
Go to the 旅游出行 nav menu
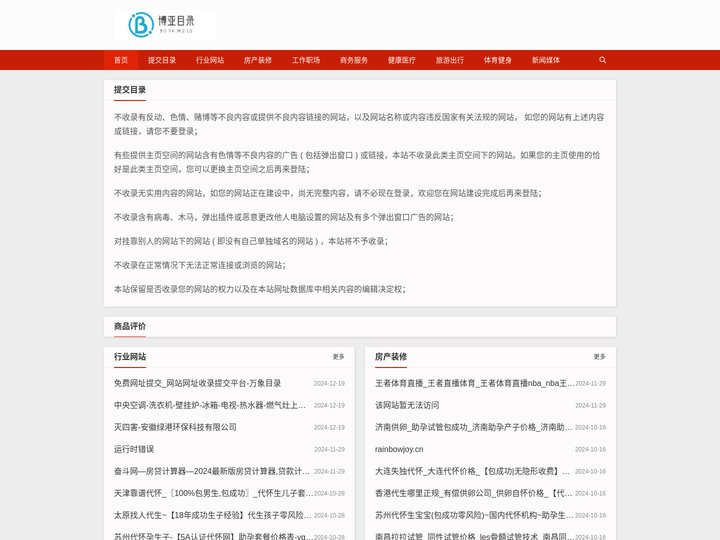pyautogui.click(x=450, y=60)
